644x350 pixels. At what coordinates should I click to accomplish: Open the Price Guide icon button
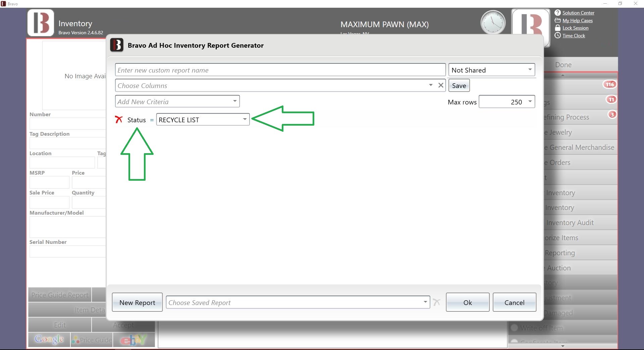92,340
